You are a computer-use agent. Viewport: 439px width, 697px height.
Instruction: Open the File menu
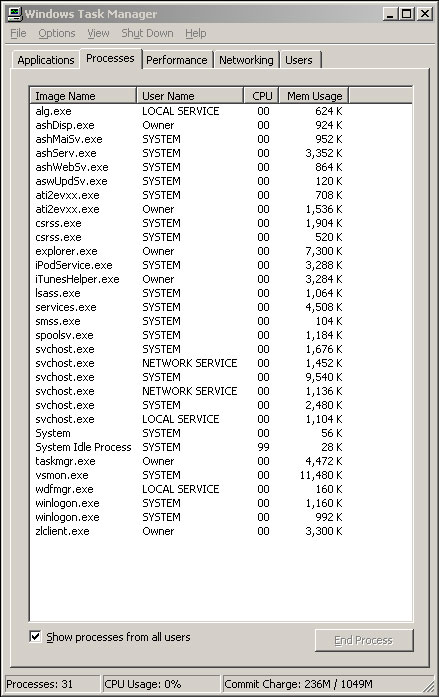coord(18,33)
